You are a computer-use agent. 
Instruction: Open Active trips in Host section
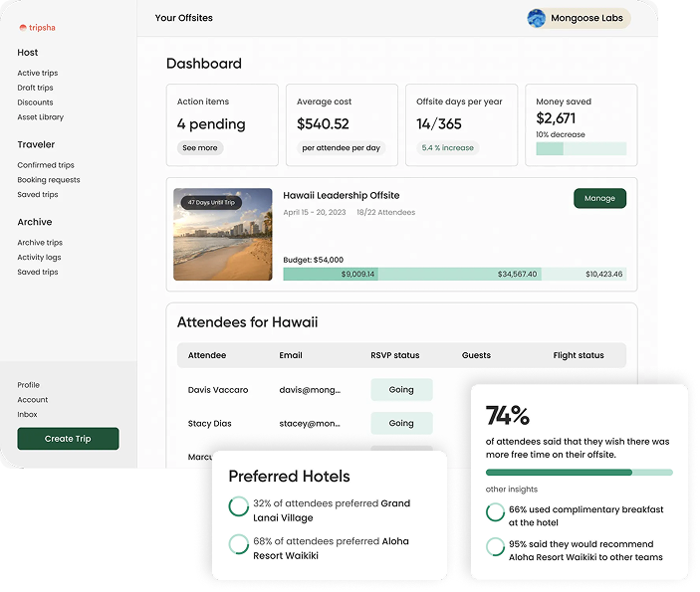(37, 73)
